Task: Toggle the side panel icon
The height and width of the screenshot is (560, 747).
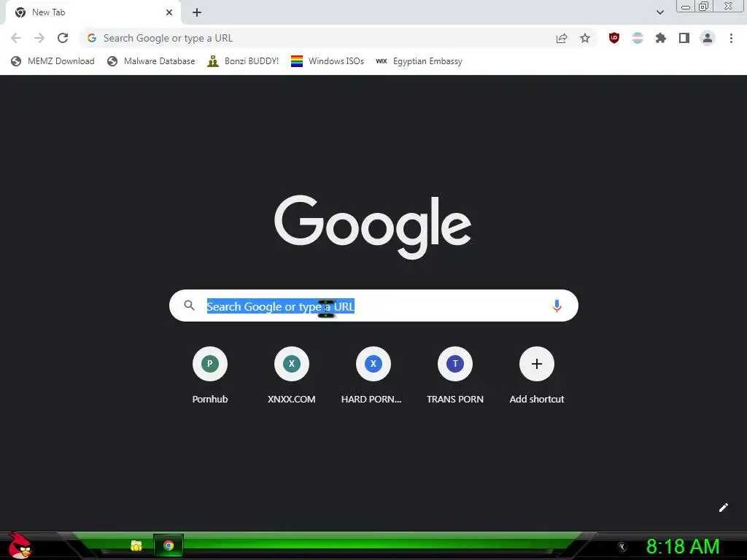Action: click(x=684, y=38)
